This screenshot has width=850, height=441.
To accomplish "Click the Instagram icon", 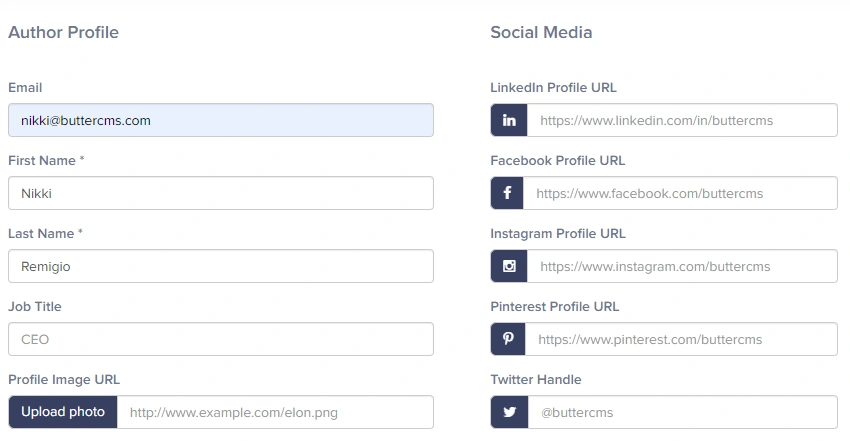I will click(x=509, y=266).
